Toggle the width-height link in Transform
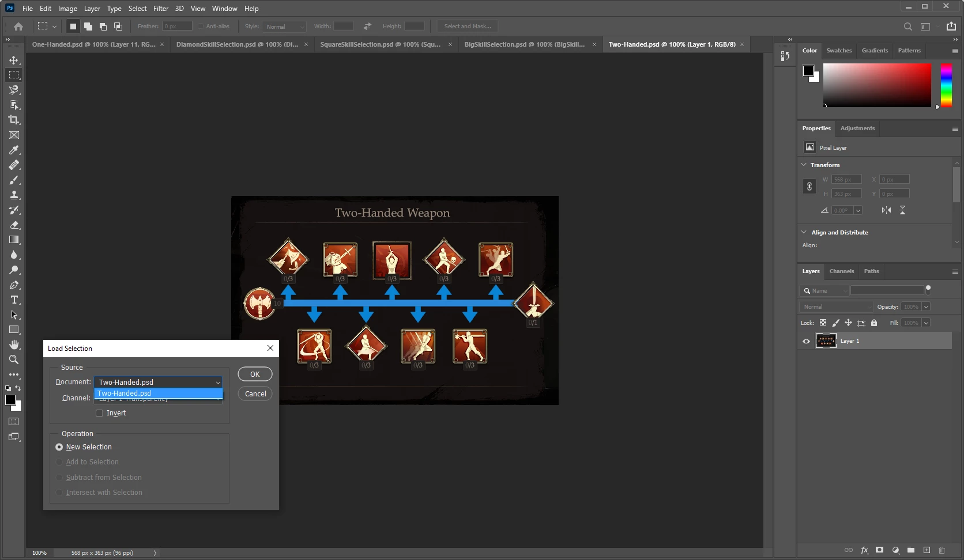Screen dimensions: 964x560 (x=809, y=187)
